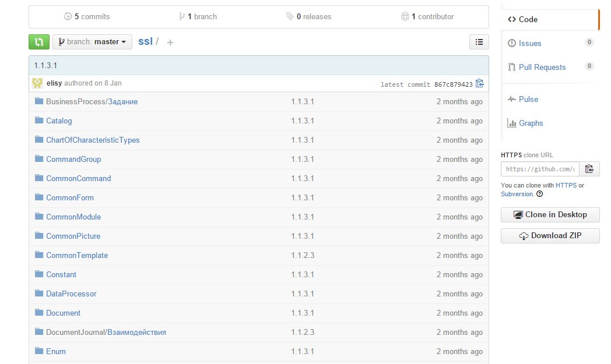The width and height of the screenshot is (611, 364).
Task: Click the folder icon next to Constant
Action: click(x=39, y=274)
